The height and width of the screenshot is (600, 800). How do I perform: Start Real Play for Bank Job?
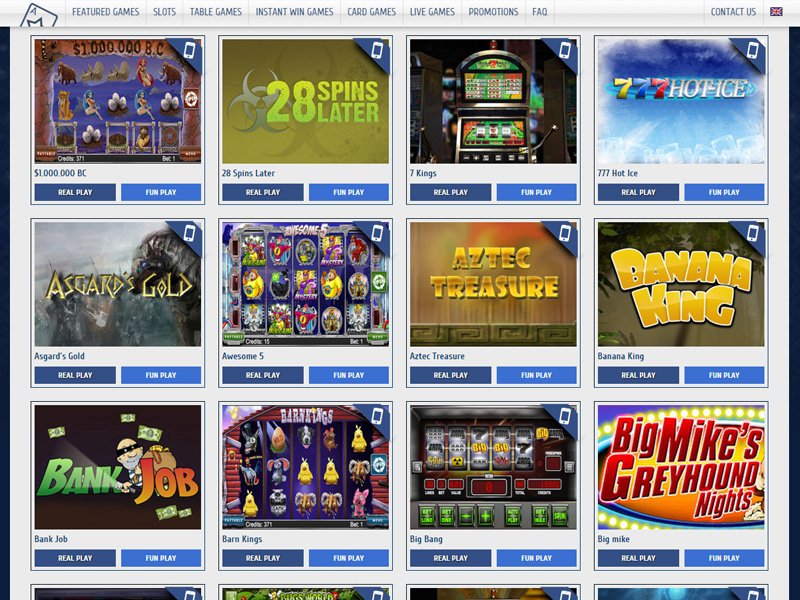(x=75, y=558)
